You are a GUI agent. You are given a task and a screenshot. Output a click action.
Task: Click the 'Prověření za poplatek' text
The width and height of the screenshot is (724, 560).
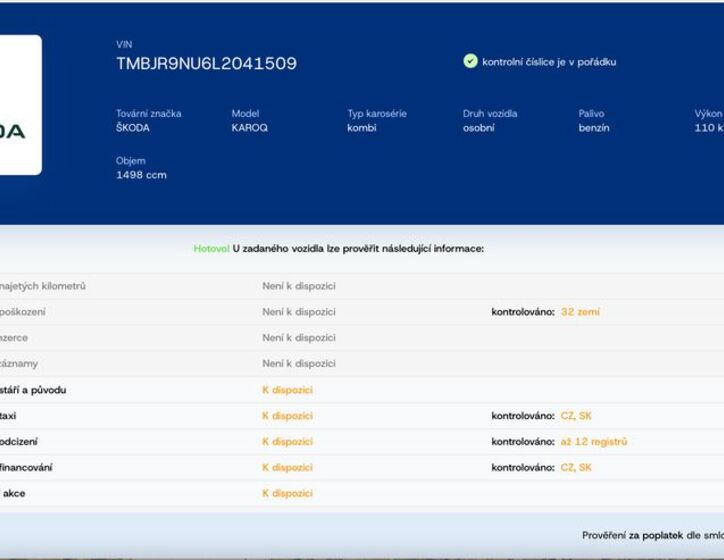tap(632, 536)
